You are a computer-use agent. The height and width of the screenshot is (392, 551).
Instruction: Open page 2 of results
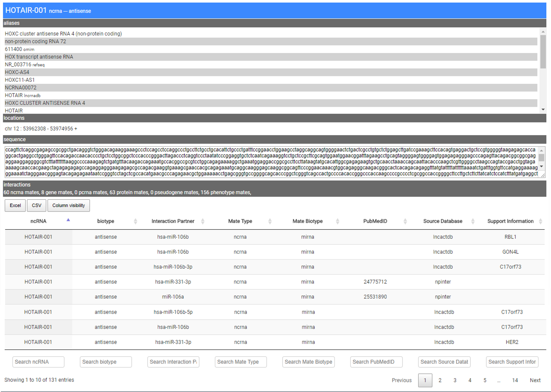[x=440, y=380]
